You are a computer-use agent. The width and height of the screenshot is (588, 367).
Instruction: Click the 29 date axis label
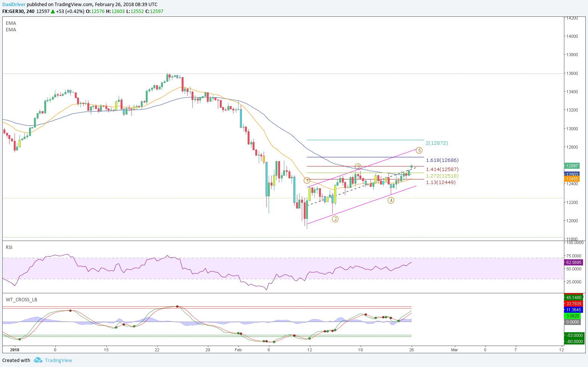point(208,349)
